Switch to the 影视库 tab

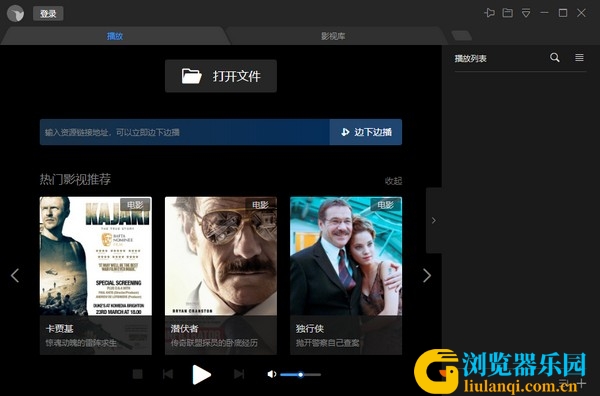point(333,36)
